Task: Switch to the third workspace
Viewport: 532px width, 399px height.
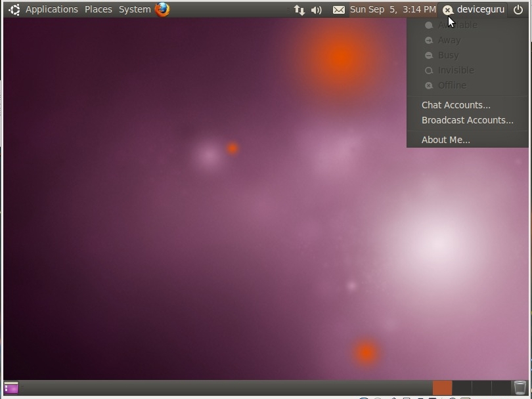Action: (481, 388)
